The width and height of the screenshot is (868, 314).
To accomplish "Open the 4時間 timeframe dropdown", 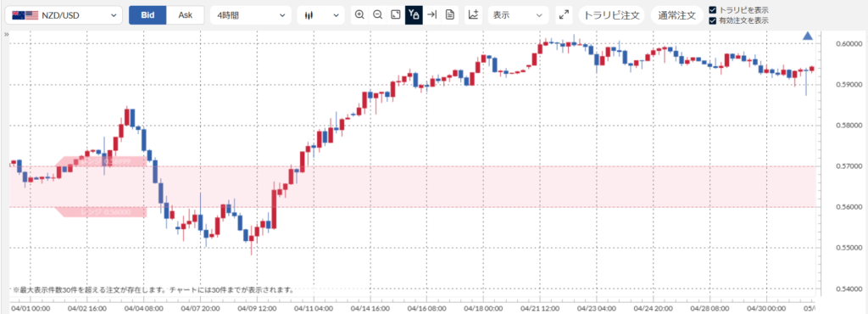I will click(251, 15).
